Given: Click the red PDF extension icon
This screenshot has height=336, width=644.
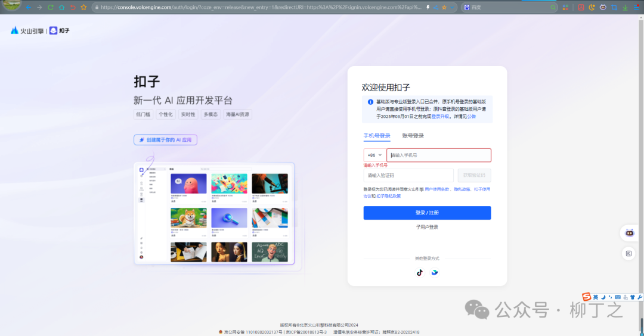Looking at the screenshot, I should (x=581, y=7).
